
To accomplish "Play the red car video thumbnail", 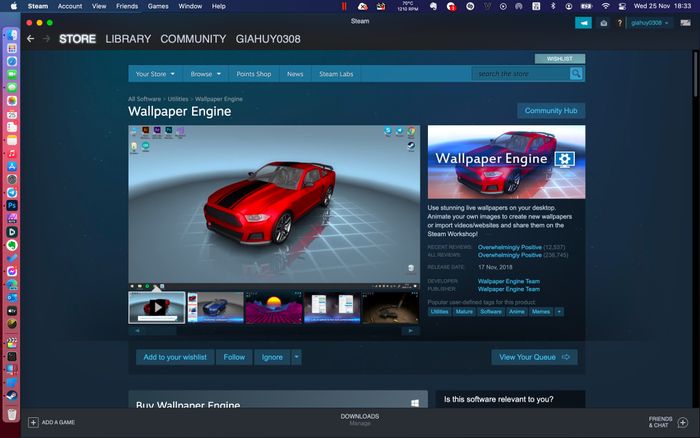I will (157, 307).
